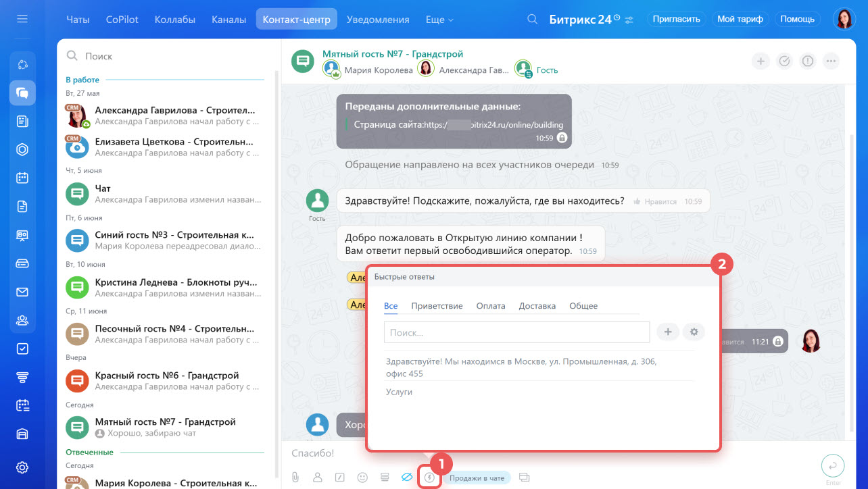Click the slash command icon in message toolbar
Viewport: 868px width, 489px height.
[x=340, y=478]
